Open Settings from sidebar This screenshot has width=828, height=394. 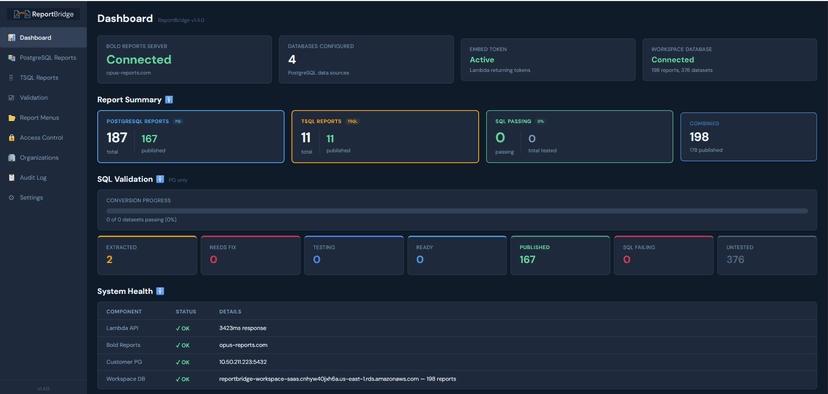(x=43, y=198)
